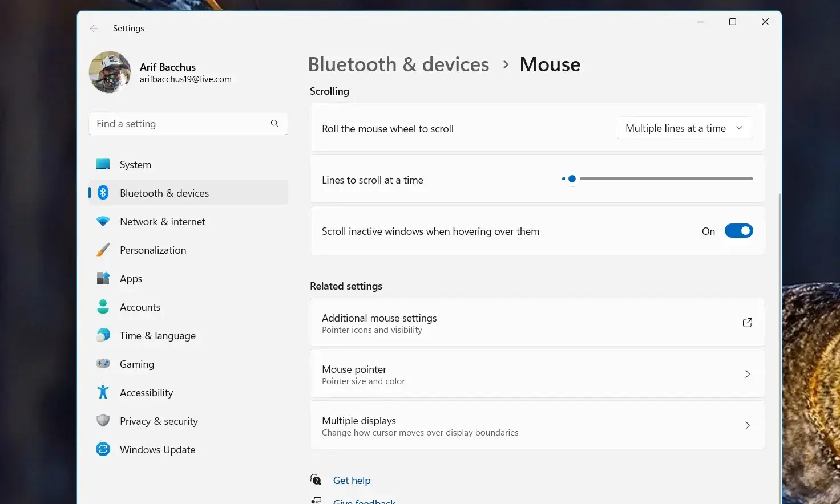This screenshot has height=504, width=840.
Task: Open Accessibility settings
Action: point(188,392)
